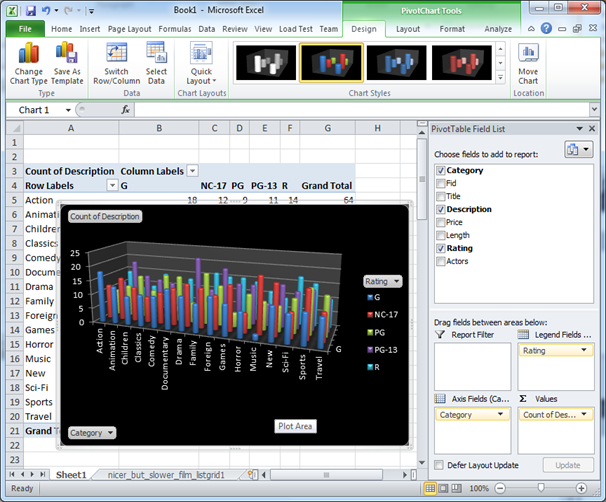Select the blue chart style thumbnail
The image size is (606, 502).
coord(396,62)
